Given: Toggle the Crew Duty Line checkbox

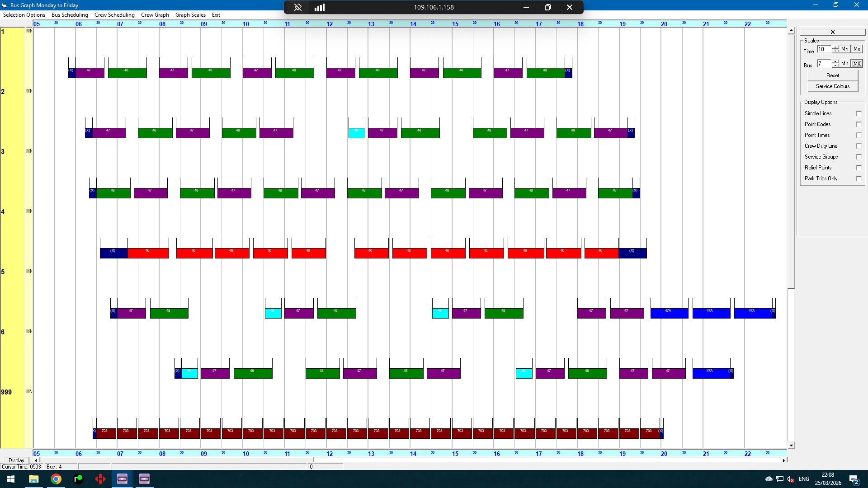Looking at the screenshot, I should (859, 146).
